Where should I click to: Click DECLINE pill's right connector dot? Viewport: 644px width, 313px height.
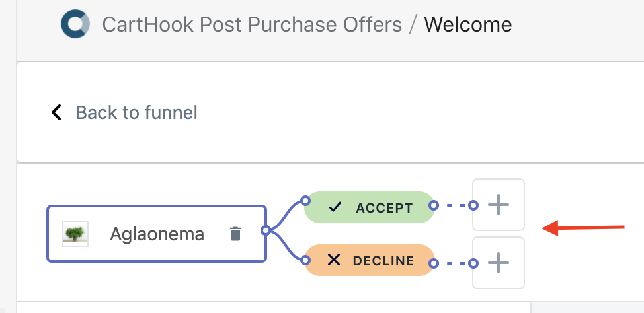433,263
